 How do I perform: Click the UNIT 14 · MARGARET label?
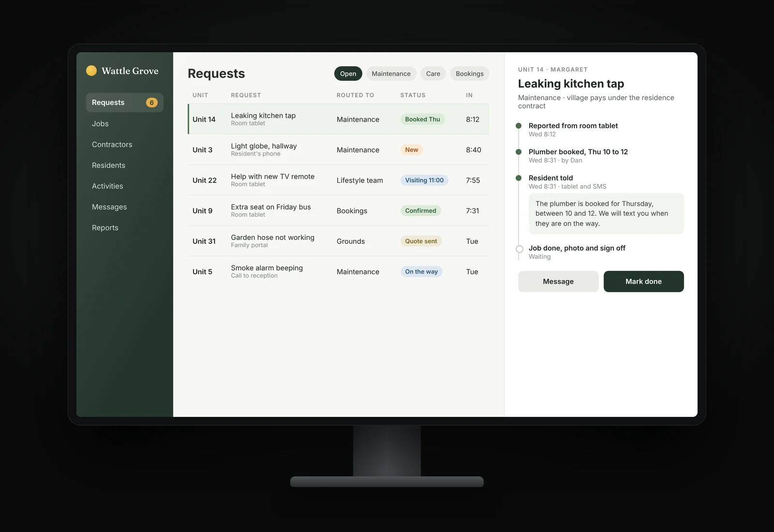(x=553, y=70)
